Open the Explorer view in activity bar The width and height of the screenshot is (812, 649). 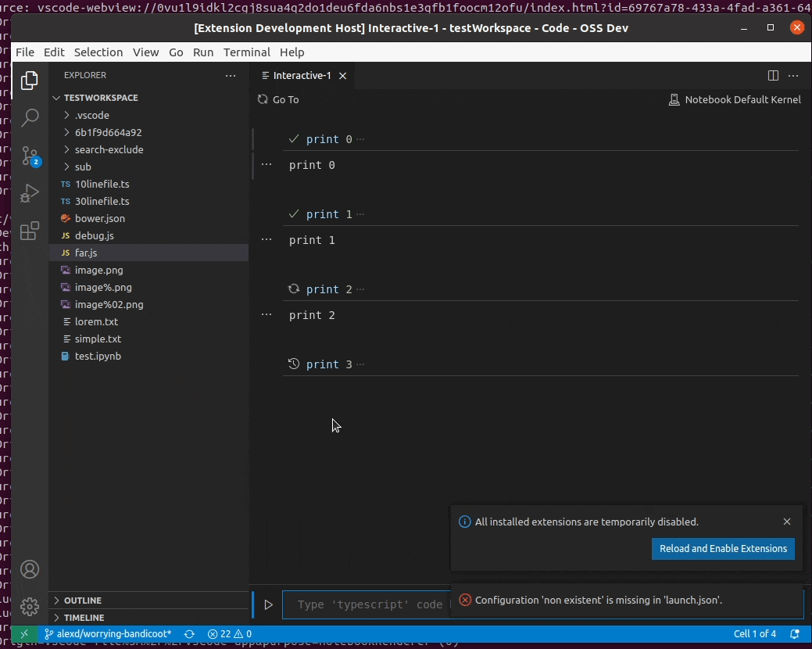point(30,81)
